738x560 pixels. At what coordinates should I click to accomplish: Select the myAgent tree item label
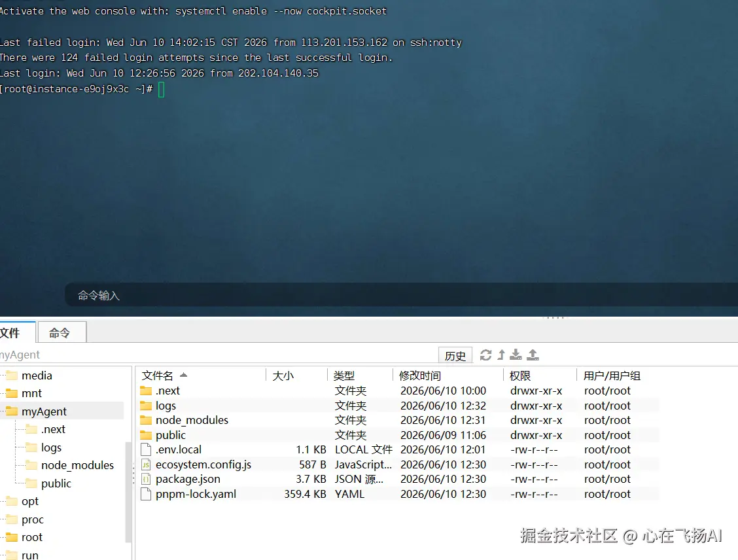[44, 411]
